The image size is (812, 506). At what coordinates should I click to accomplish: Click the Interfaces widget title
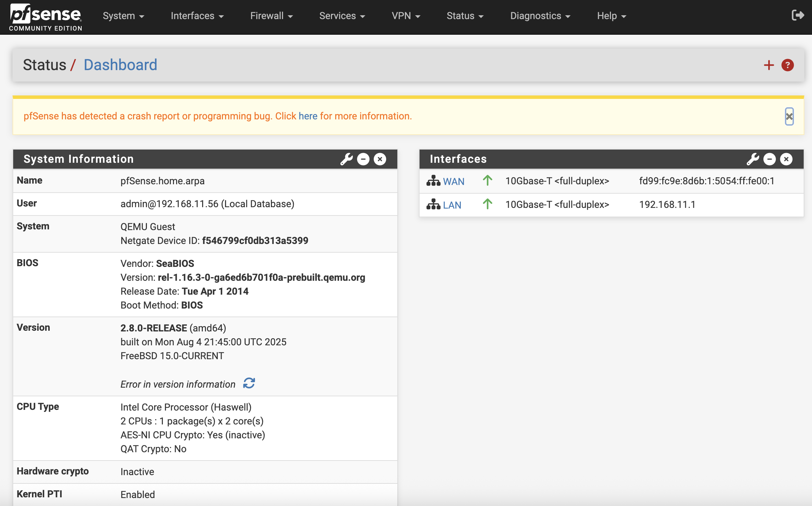pos(458,159)
